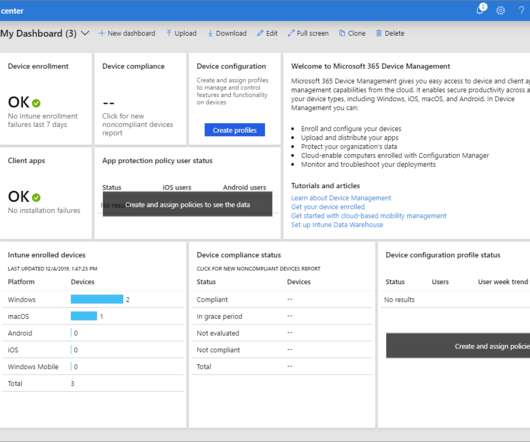This screenshot has height=442, width=530.
Task: Open the Learn about Device Management link
Action: 341,198
